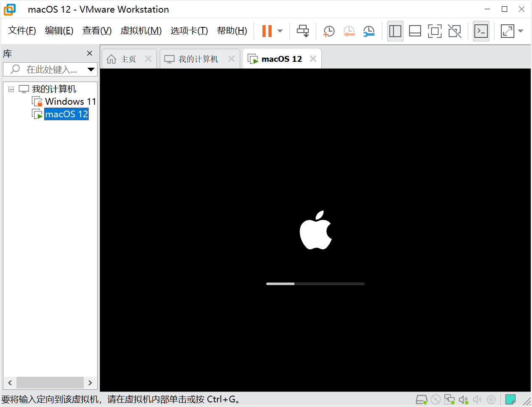
Task: Enter Unity mode
Action: [455, 31]
